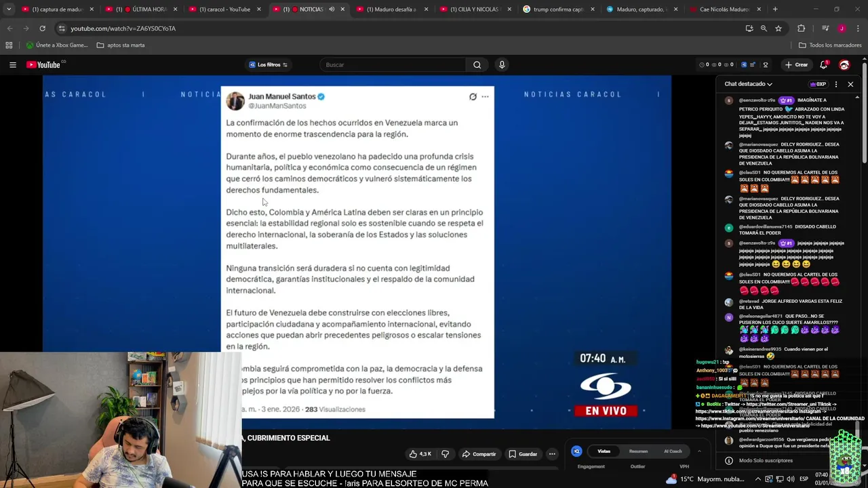Image resolution: width=868 pixels, height=488 pixels.
Task: Switch to 'Maduro desafía a' tab
Action: coord(391,9)
